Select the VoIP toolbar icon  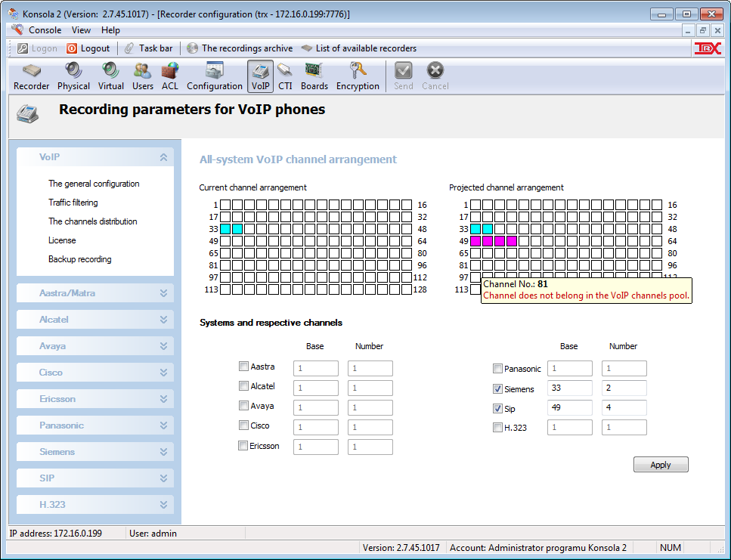[260, 77]
